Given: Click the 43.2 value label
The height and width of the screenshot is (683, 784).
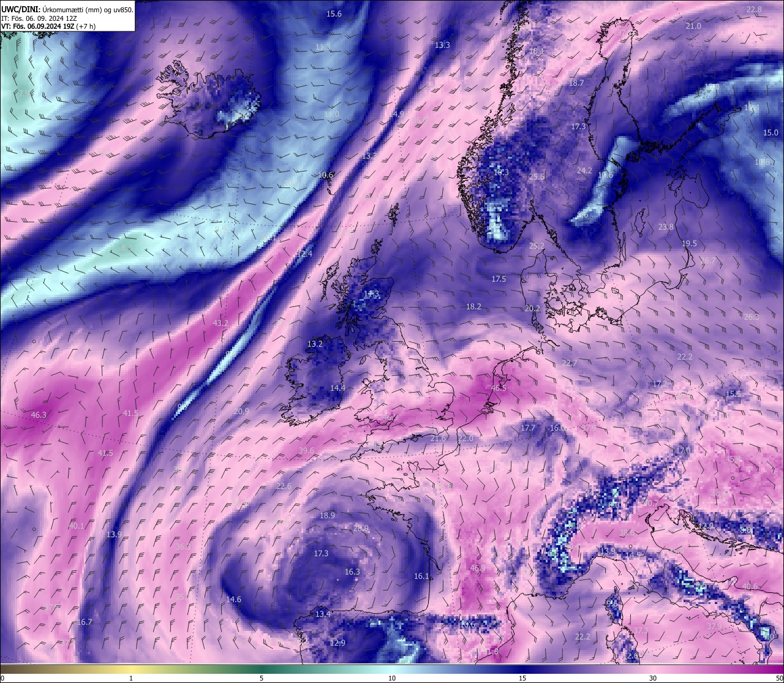Looking at the screenshot, I should 221,323.
